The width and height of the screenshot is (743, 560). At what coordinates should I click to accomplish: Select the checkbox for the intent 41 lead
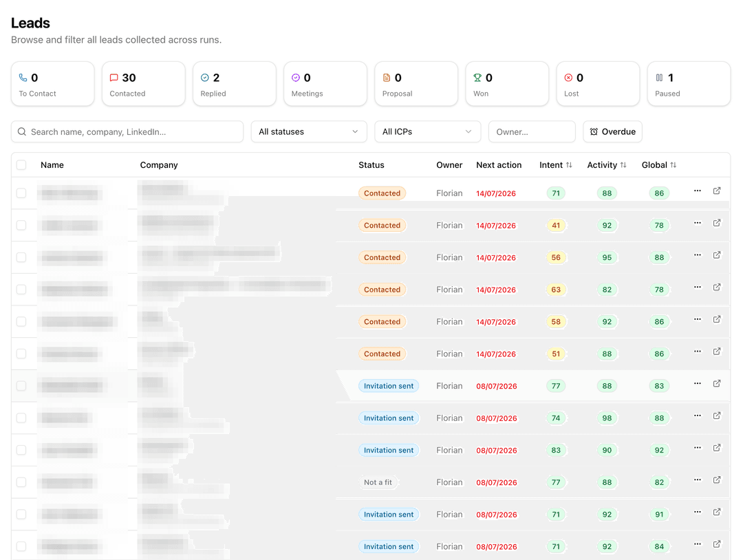[21, 226]
